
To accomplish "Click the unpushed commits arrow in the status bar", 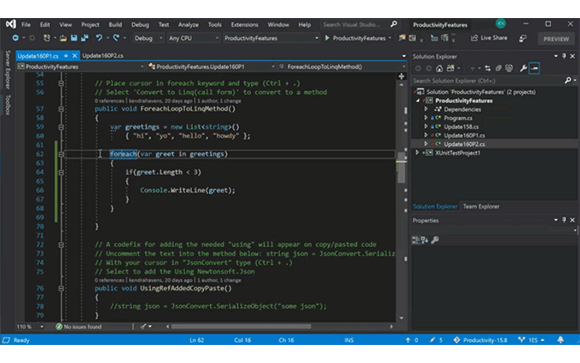I will coord(412,340).
